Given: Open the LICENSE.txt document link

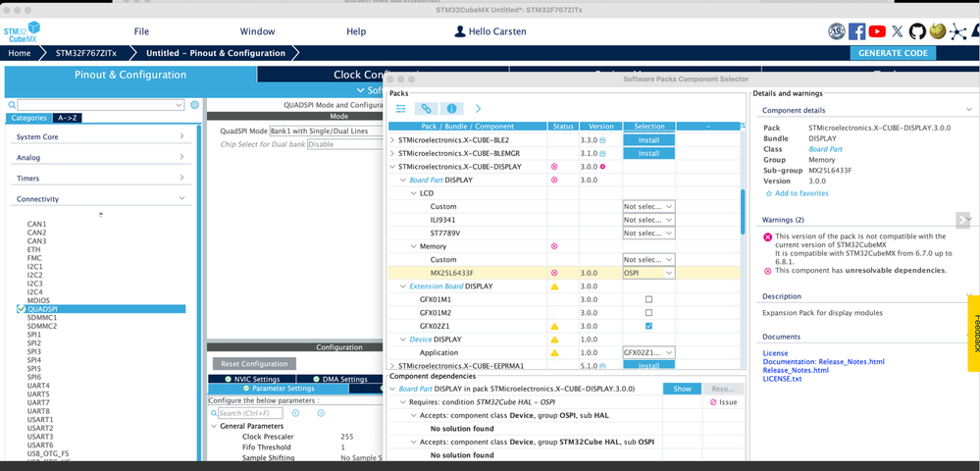Looking at the screenshot, I should tap(782, 379).
